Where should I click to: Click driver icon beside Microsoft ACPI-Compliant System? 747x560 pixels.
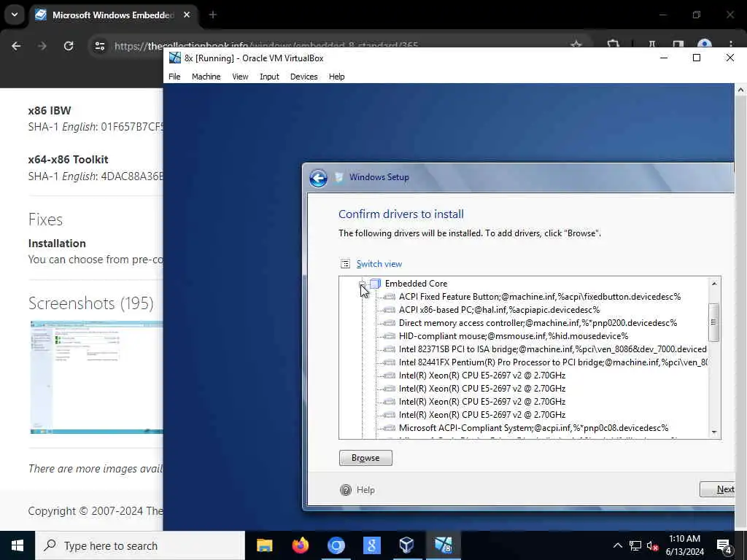tap(390, 427)
